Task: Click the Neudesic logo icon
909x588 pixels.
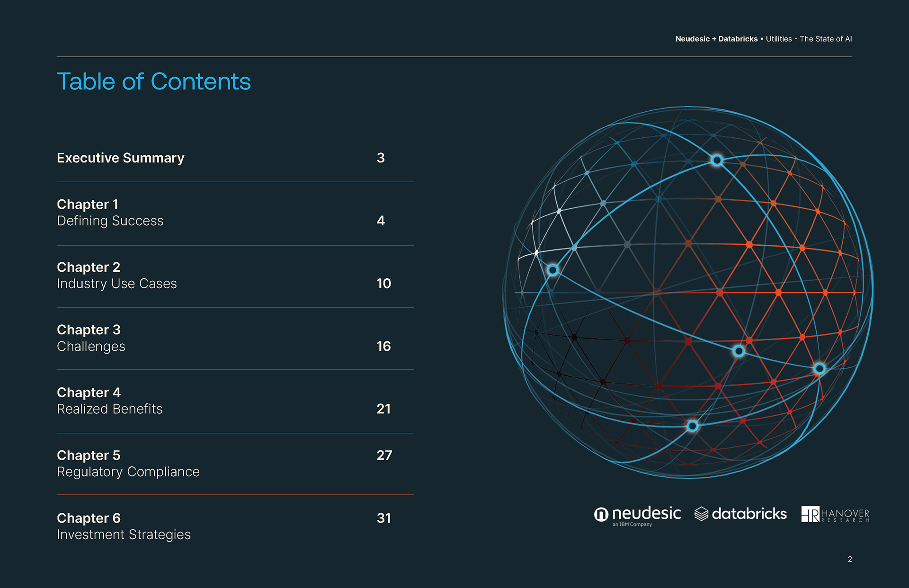Action: (x=601, y=514)
